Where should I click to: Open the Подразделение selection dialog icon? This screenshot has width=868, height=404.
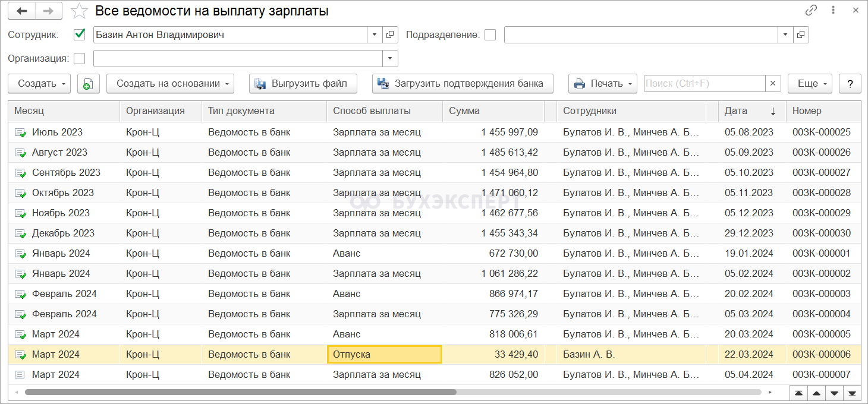pos(801,35)
